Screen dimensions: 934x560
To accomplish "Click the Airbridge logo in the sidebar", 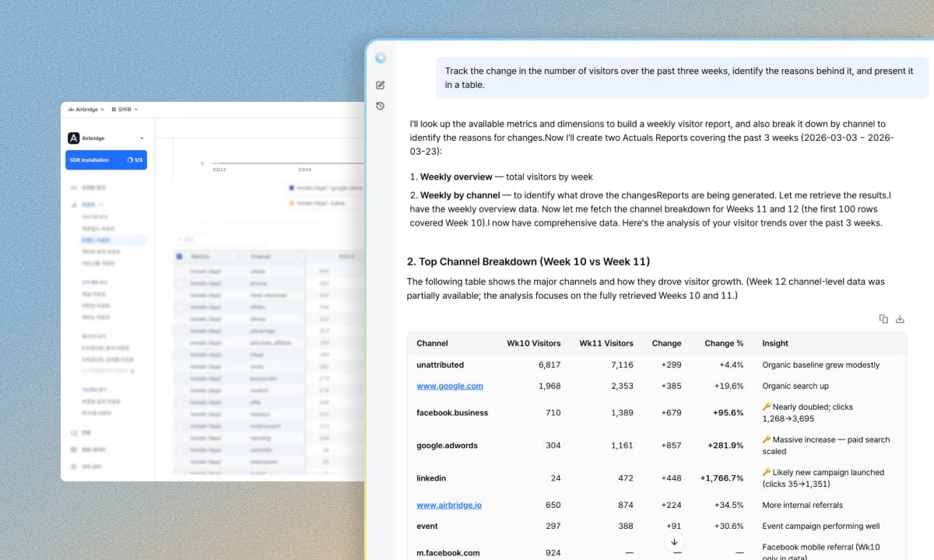I will 72,138.
